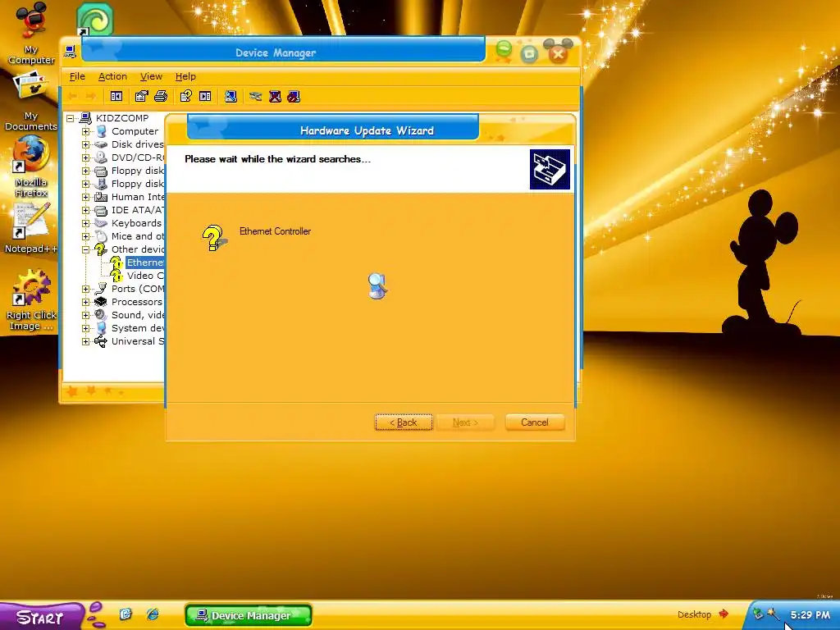The width and height of the screenshot is (840, 630).
Task: Click the Hardware Update Wizard title bar
Action: [333, 129]
